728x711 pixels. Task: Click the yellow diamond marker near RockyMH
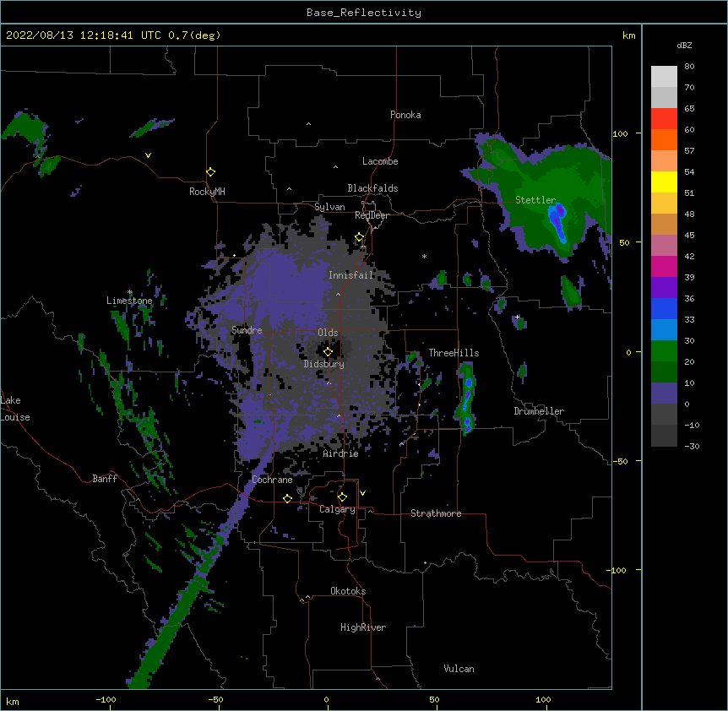click(x=210, y=172)
